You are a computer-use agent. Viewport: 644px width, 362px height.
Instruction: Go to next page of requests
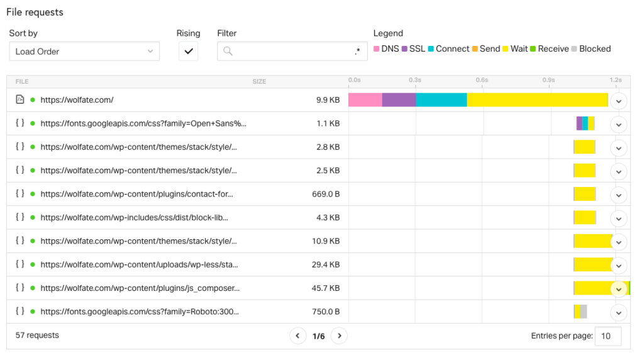pyautogui.click(x=339, y=336)
